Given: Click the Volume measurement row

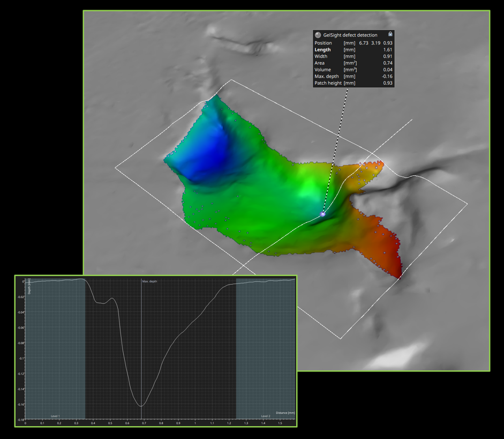Looking at the screenshot, I should click(353, 70).
